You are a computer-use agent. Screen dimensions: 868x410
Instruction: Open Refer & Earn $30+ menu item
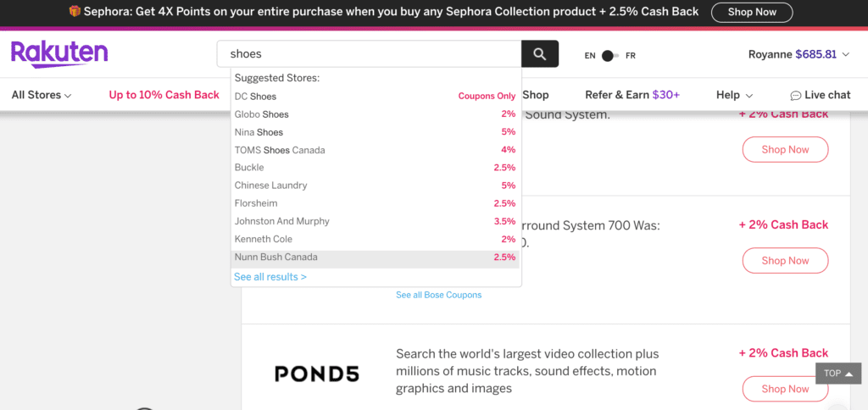(632, 95)
